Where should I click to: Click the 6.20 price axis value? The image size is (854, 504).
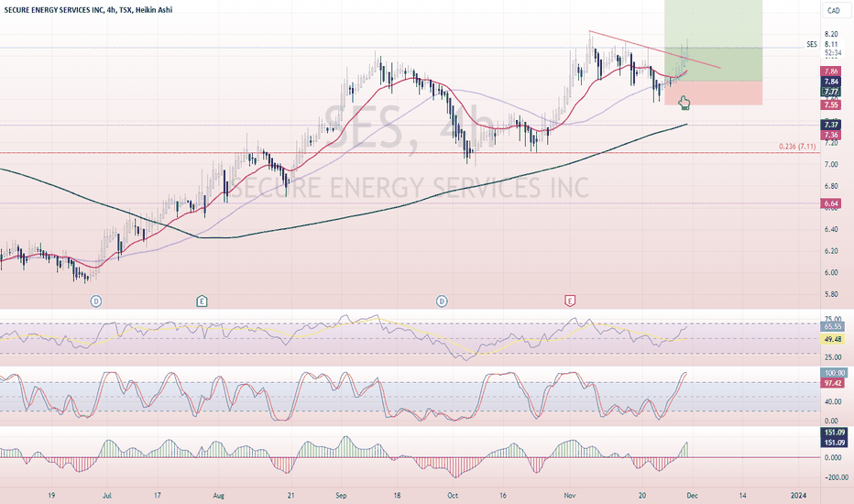(831, 251)
